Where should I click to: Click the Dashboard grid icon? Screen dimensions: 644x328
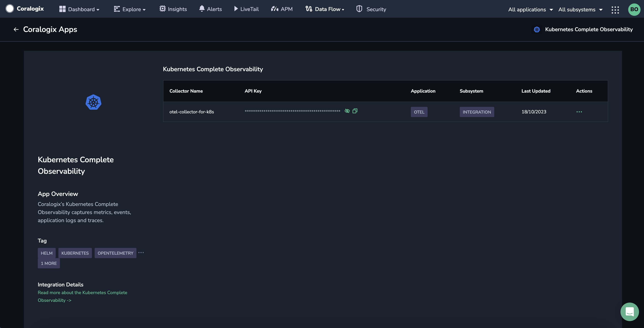point(62,9)
